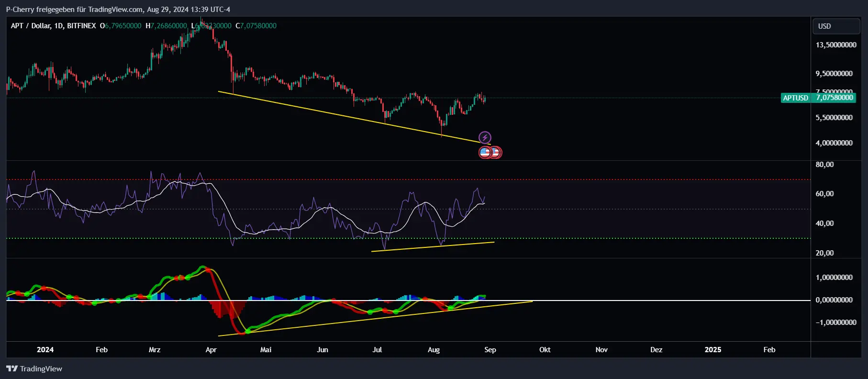Screen dimensions: 868x379
Task: Click the purple lightning bolt event icon
Action: coord(485,137)
